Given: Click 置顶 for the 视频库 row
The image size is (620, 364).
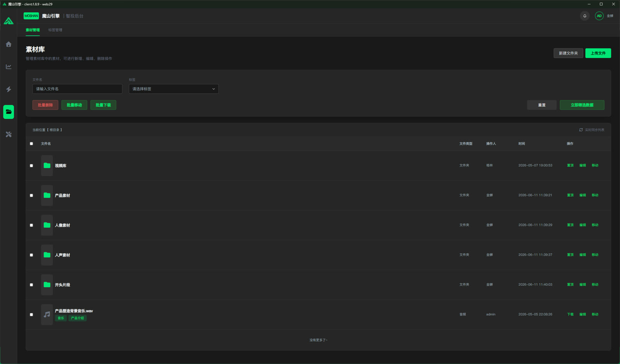Looking at the screenshot, I should pos(570,165).
